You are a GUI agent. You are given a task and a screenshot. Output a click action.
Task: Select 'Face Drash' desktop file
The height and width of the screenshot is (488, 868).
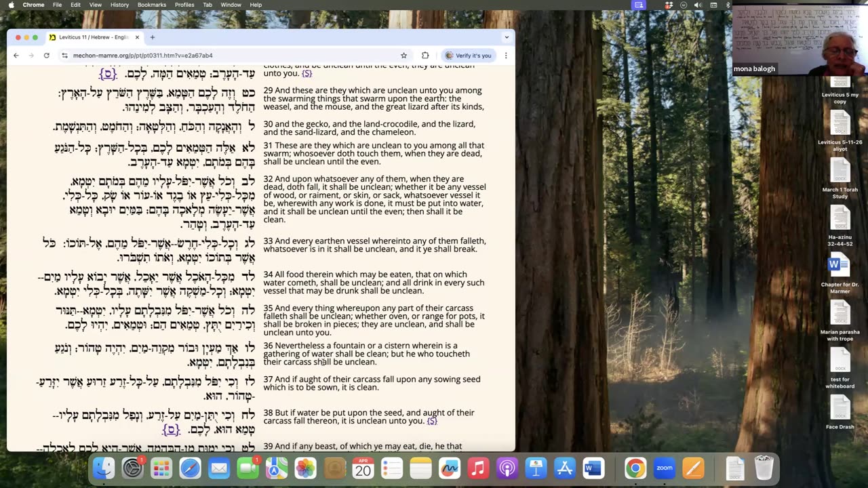click(840, 413)
